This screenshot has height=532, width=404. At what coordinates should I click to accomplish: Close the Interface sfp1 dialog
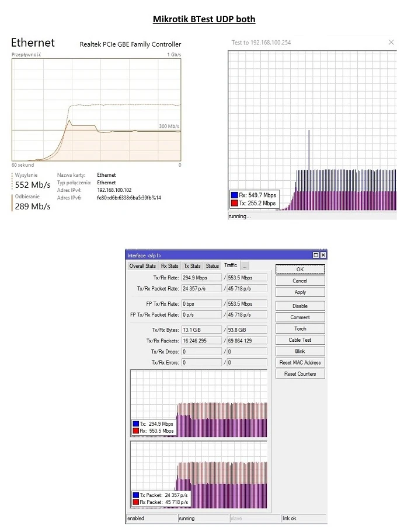(x=323, y=255)
